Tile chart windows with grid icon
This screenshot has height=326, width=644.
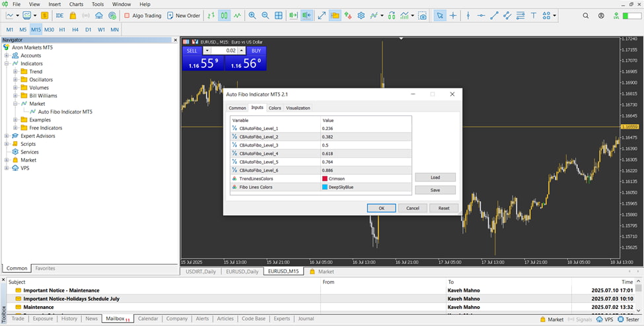coord(279,16)
